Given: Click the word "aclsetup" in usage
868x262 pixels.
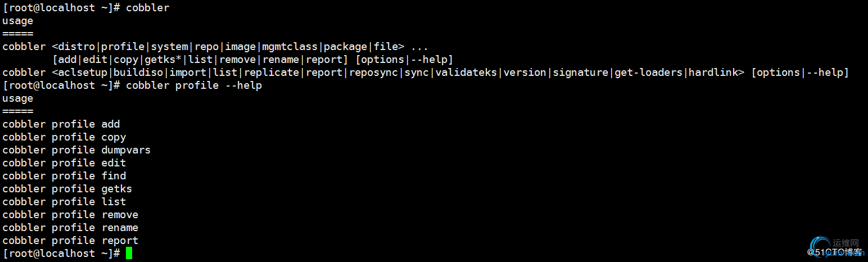Looking at the screenshot, I should (x=83, y=73).
